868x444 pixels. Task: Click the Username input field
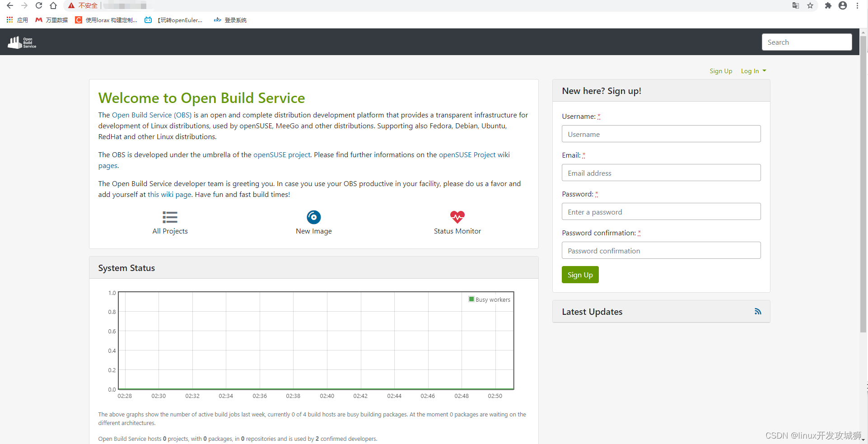661,134
